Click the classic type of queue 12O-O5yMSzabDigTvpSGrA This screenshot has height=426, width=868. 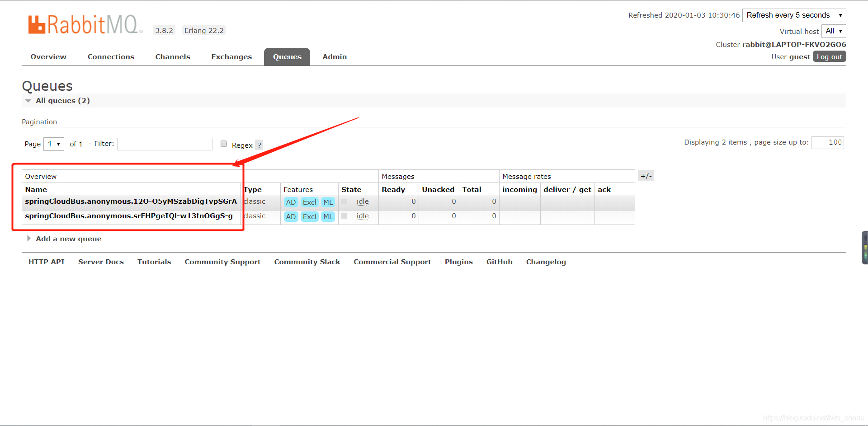point(255,201)
